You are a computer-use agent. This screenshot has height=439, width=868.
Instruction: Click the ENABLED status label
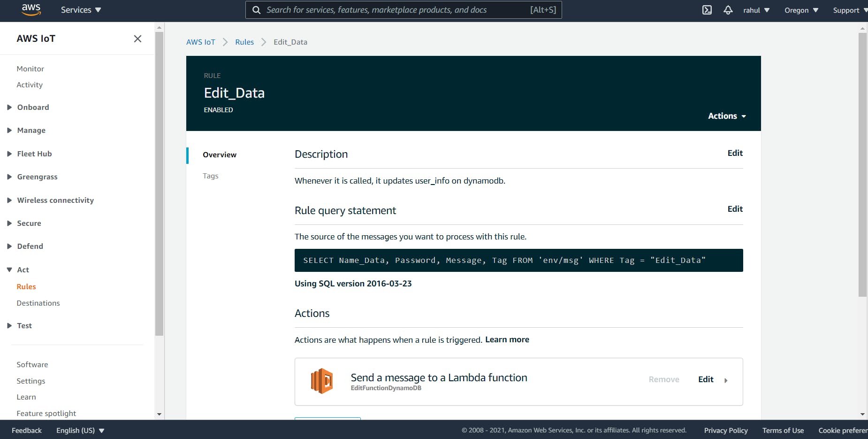click(x=218, y=110)
